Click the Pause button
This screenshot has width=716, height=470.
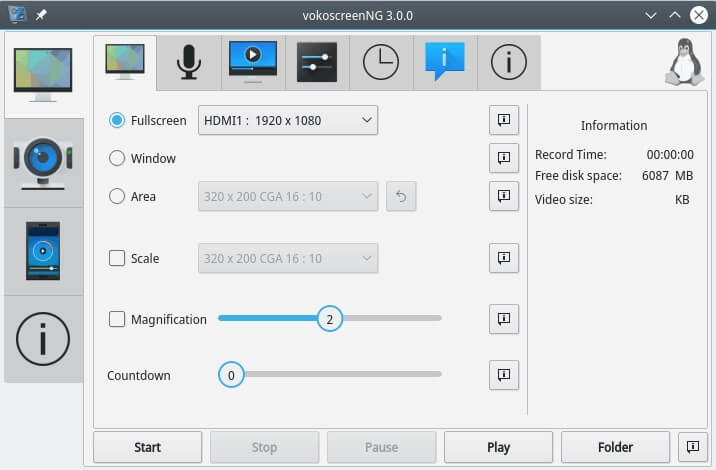381,447
